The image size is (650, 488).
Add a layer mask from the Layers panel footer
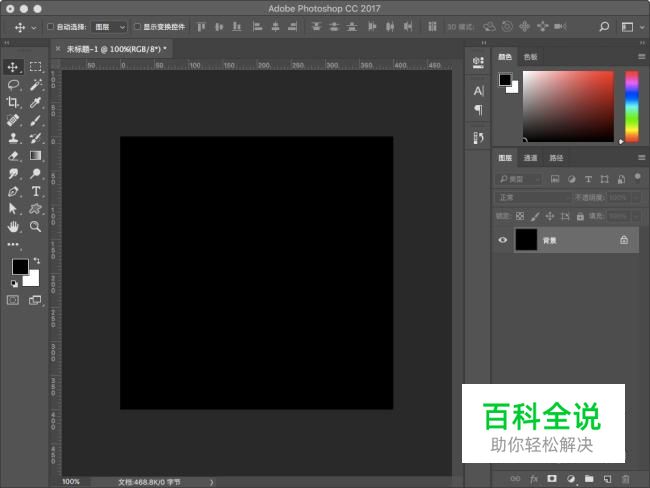click(x=551, y=479)
